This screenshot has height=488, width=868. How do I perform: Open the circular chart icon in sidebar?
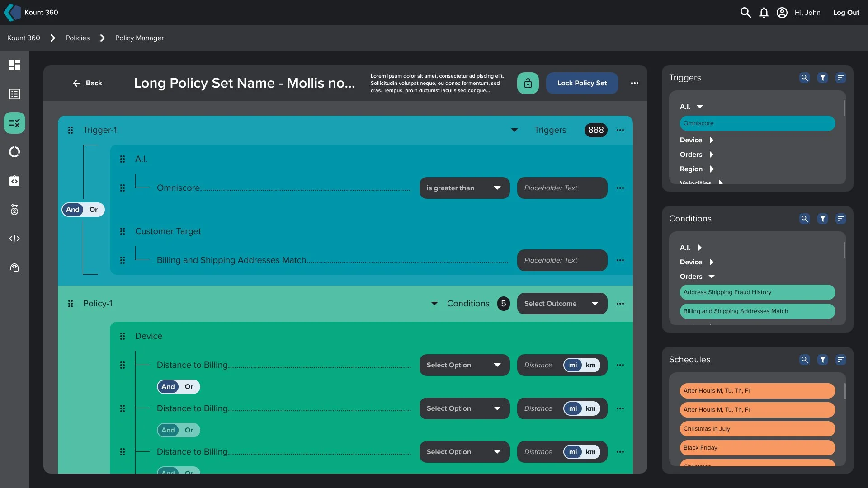tap(14, 152)
